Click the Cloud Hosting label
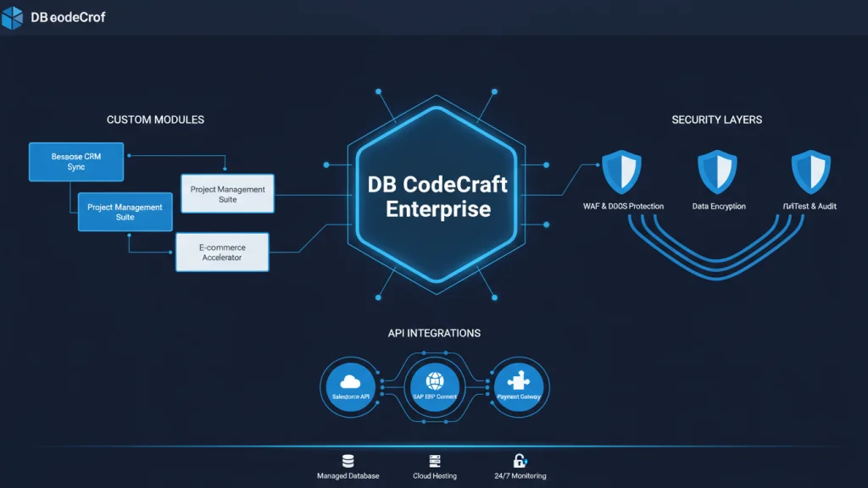Image resolution: width=868 pixels, height=488 pixels. (x=435, y=476)
